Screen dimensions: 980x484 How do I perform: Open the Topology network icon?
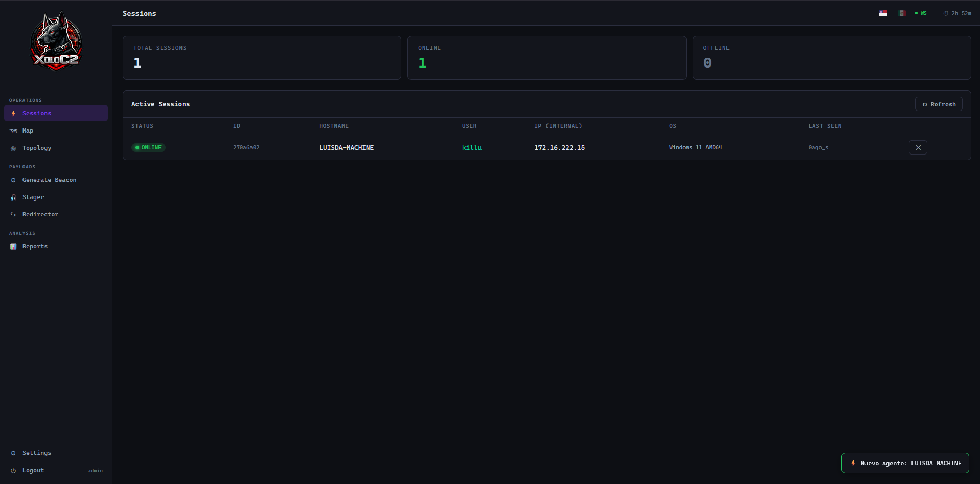[13, 148]
